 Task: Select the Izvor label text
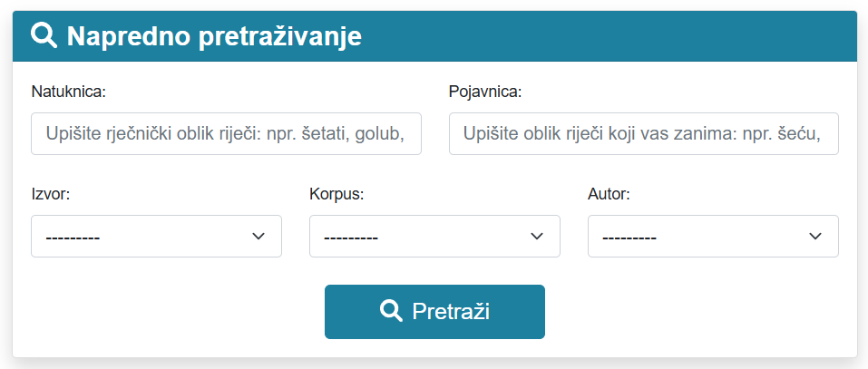tap(51, 194)
